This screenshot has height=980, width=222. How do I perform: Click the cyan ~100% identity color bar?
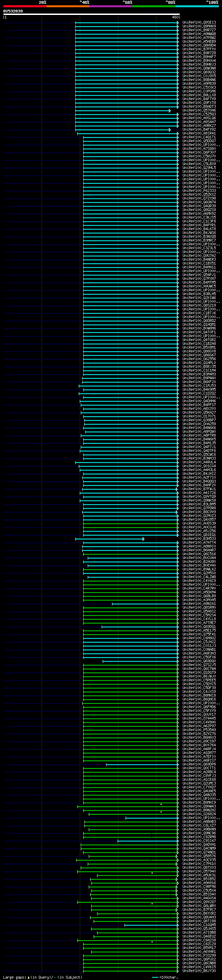pyautogui.click(x=197, y=6)
